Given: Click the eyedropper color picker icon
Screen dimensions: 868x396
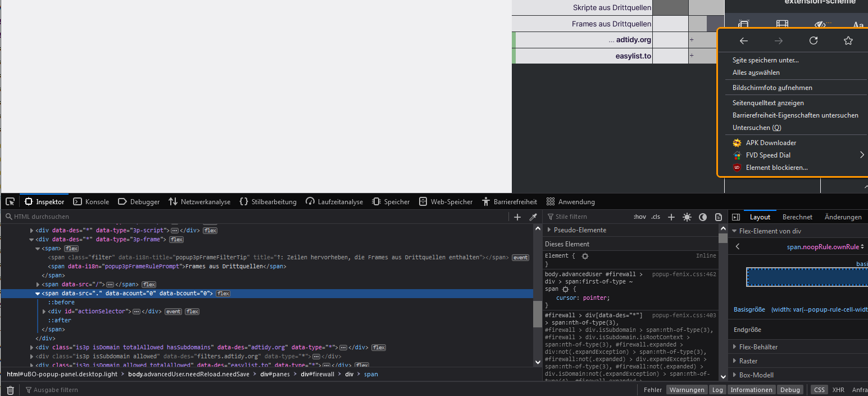Looking at the screenshot, I should (x=533, y=217).
